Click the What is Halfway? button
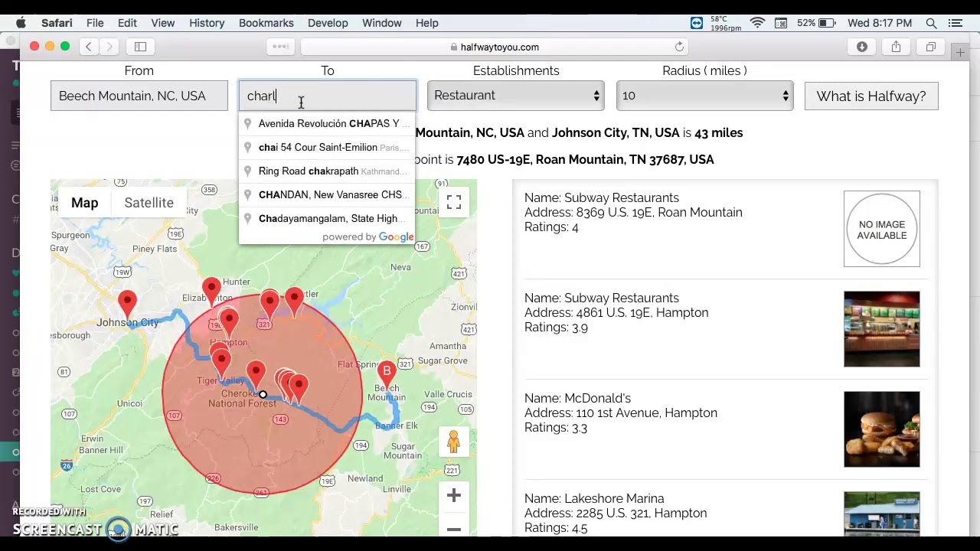The width and height of the screenshot is (980, 551). pos(871,96)
